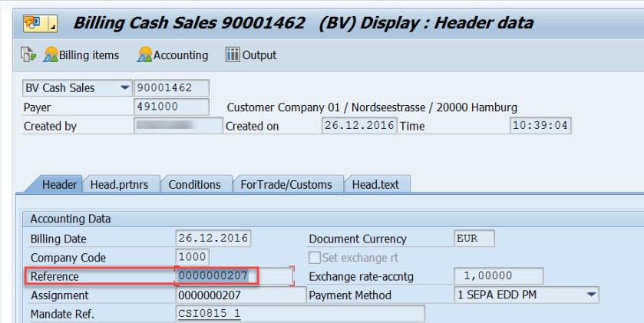This screenshot has height=323, width=644.
Task: Click the Payer field 491000
Action: [171, 107]
